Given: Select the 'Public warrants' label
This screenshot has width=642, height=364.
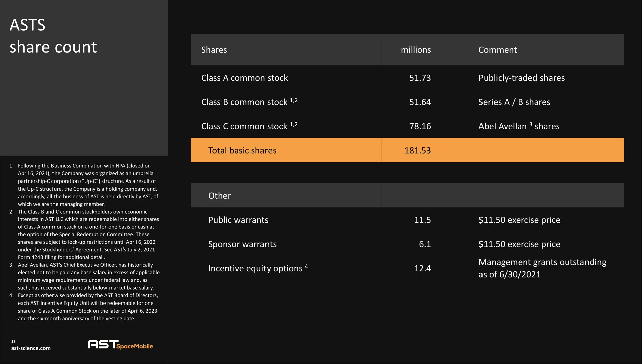Looking at the screenshot, I should click(x=238, y=220).
